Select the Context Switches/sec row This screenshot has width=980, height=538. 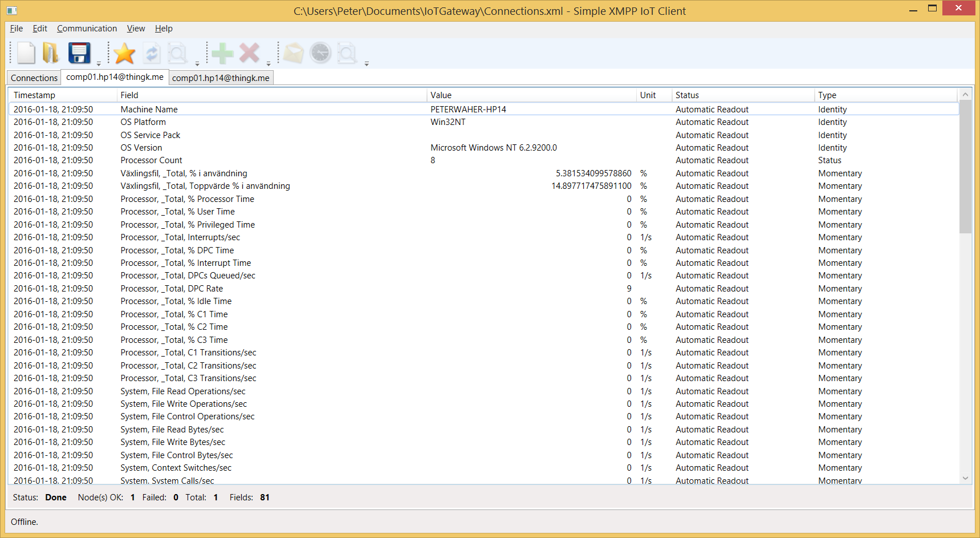coord(483,468)
